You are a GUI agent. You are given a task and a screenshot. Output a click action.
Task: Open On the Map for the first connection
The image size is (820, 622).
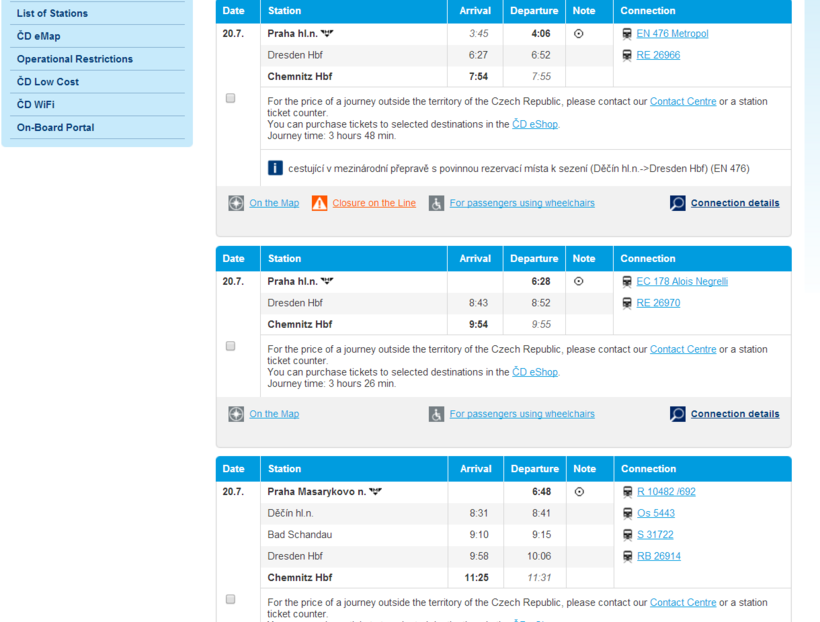pyautogui.click(x=274, y=203)
